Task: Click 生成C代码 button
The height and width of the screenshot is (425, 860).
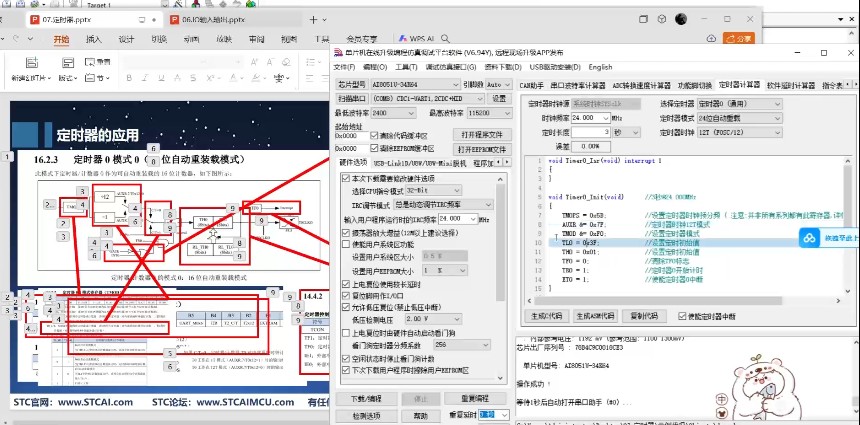Action: click(546, 316)
